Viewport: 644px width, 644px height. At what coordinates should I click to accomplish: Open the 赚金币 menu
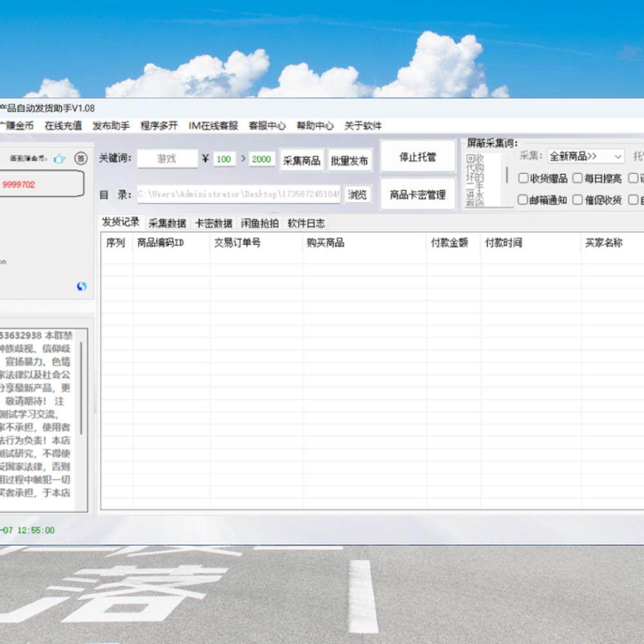coord(17,126)
